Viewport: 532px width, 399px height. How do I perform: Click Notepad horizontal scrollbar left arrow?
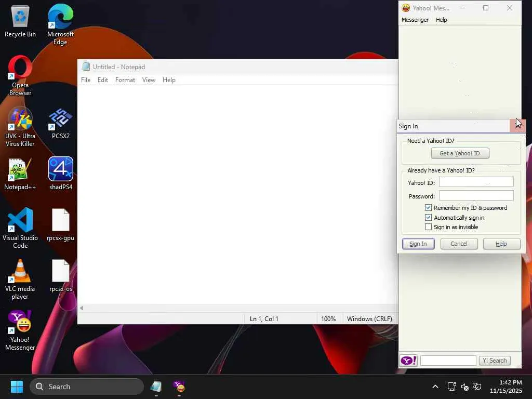(x=82, y=308)
